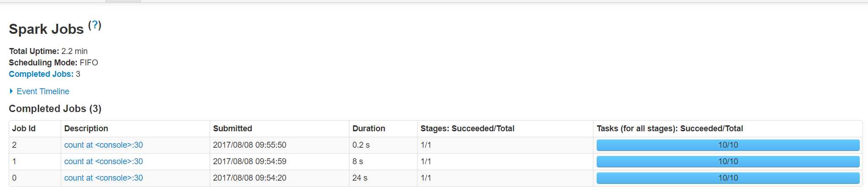Image resolution: width=868 pixels, height=193 pixels.
Task: Click the 24 s duration cell
Action: (360, 178)
